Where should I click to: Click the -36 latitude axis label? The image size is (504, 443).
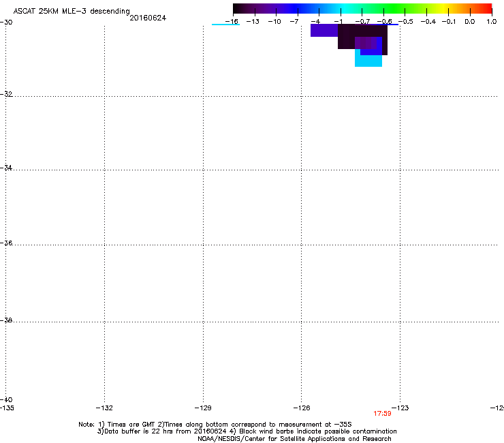(6, 243)
